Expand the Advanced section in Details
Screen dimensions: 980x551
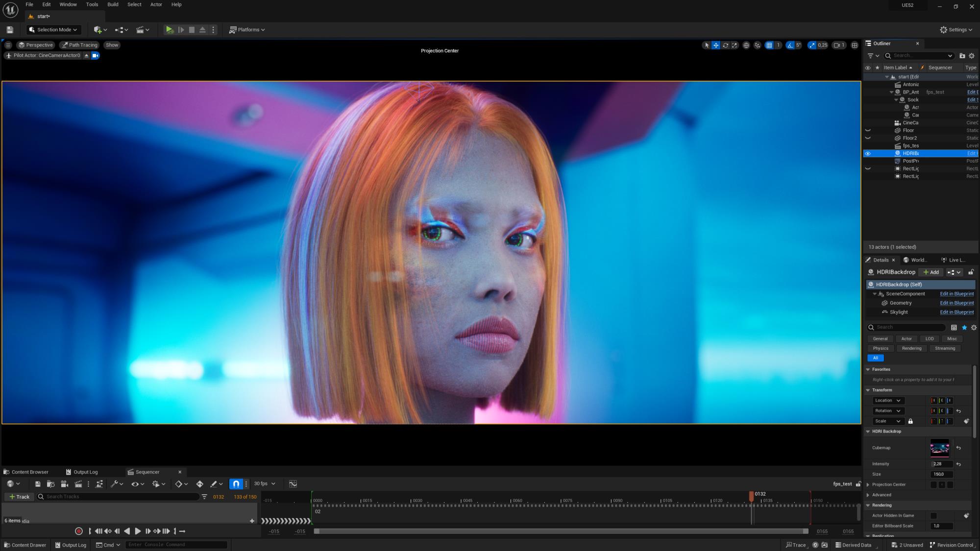click(868, 495)
